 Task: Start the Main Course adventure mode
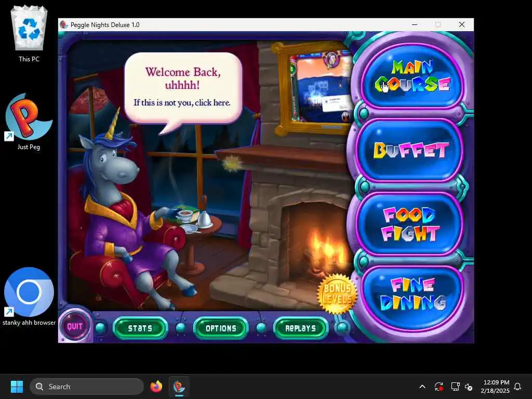(412, 76)
